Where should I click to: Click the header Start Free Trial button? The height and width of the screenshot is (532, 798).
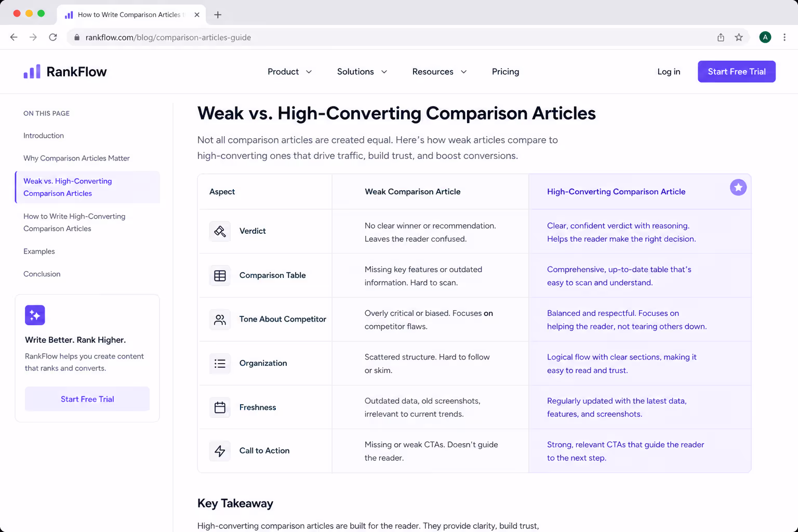737,72
